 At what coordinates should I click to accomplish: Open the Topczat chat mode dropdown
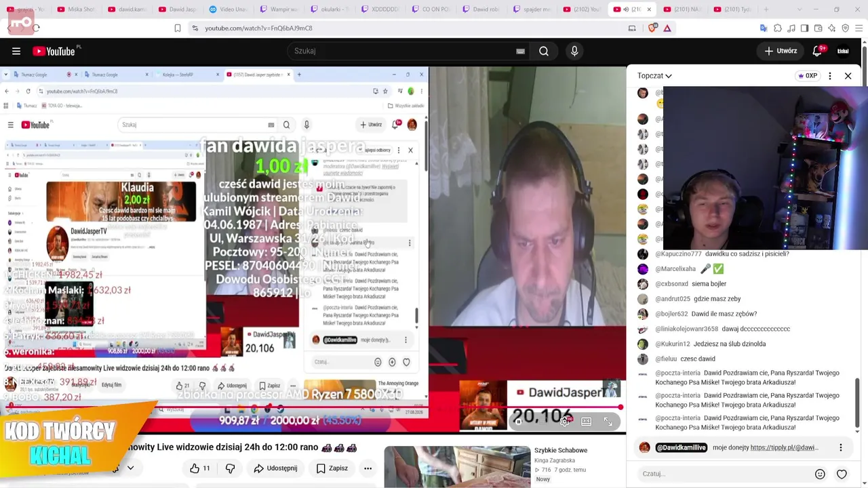click(654, 76)
